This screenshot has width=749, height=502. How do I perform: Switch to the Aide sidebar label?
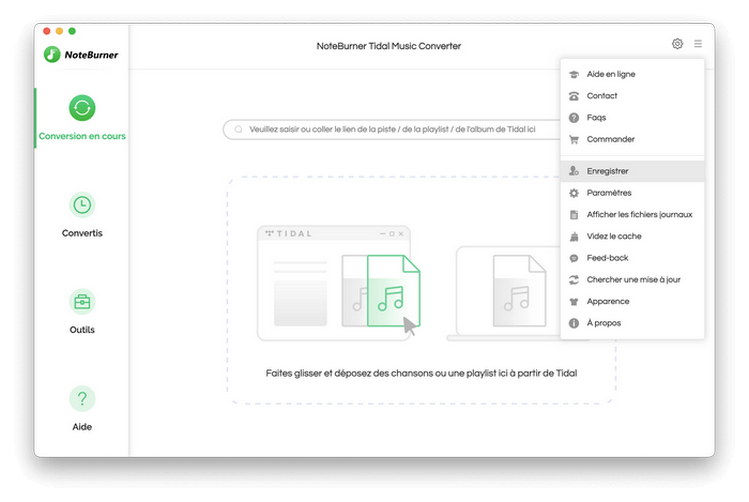click(x=82, y=427)
